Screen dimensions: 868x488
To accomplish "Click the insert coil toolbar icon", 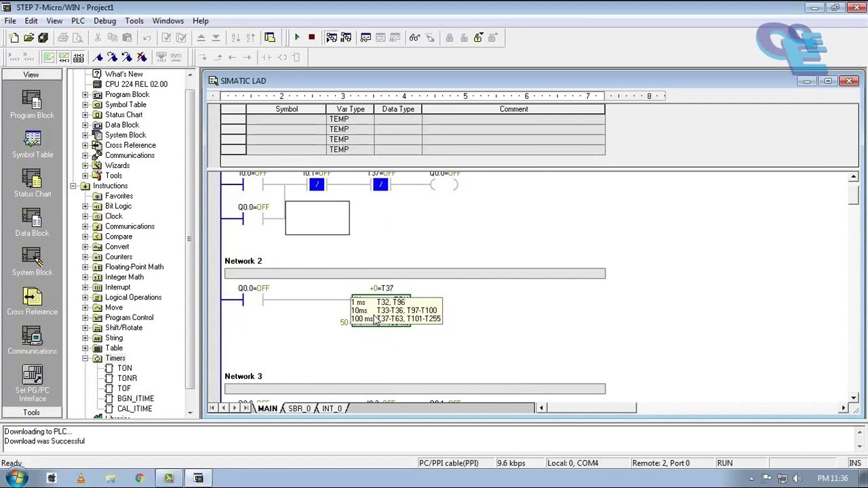I will pyautogui.click(x=282, y=58).
